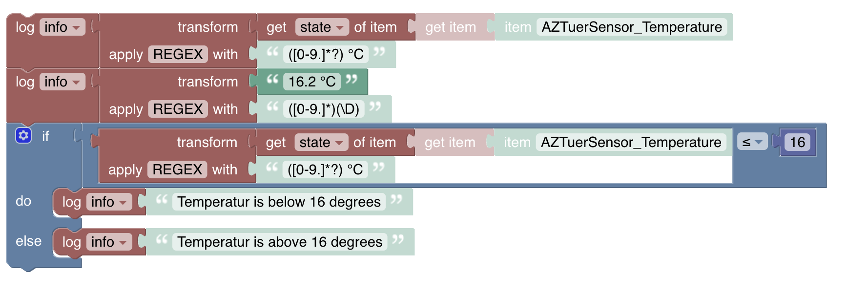Viewport: 868px width, 296px height.
Task: Edit the ([0-9.]*)(\D) regex text field
Action: pos(324,109)
